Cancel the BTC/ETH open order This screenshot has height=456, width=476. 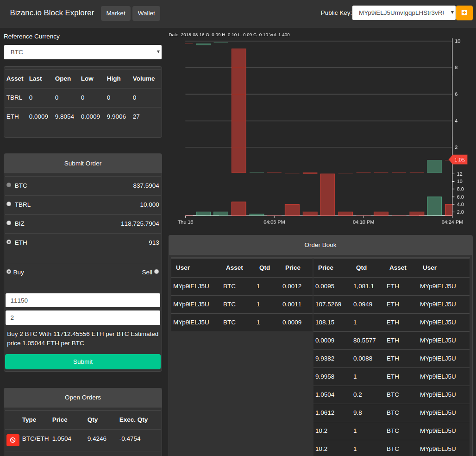13,440
